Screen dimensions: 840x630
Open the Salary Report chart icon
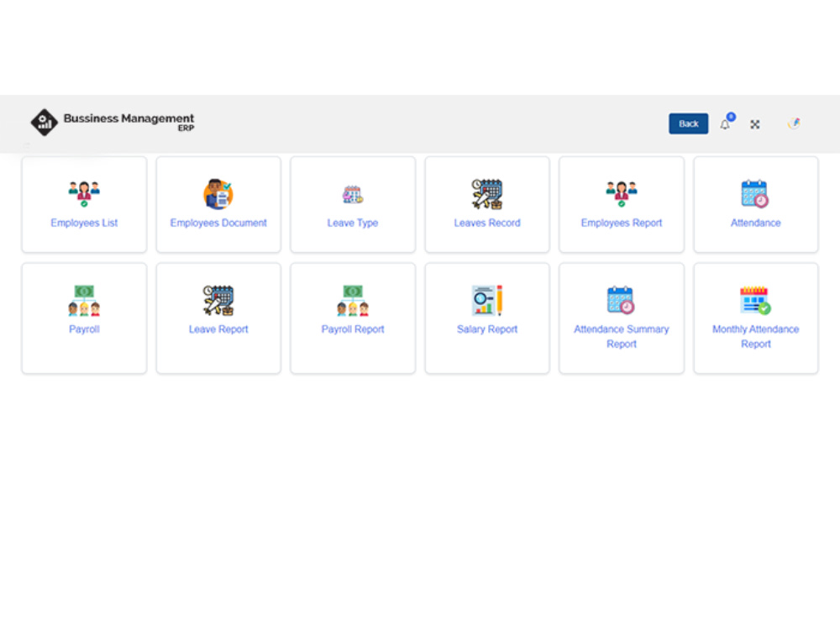487,300
